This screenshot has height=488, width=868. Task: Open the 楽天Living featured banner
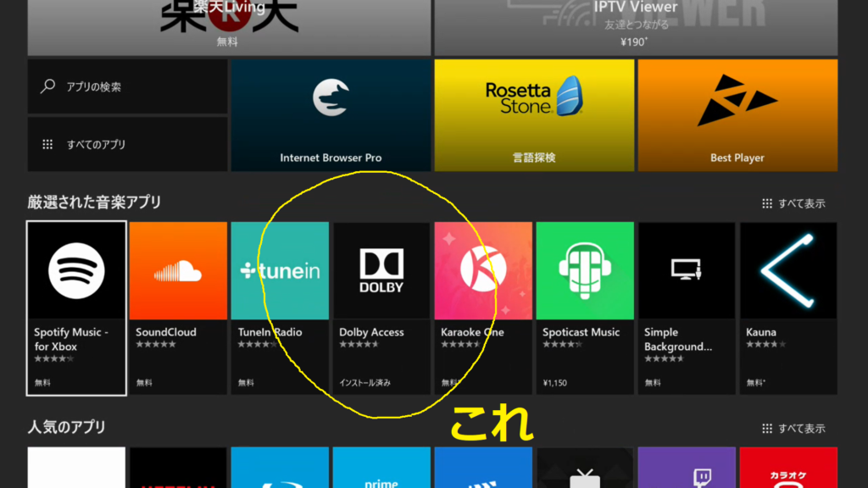point(226,27)
